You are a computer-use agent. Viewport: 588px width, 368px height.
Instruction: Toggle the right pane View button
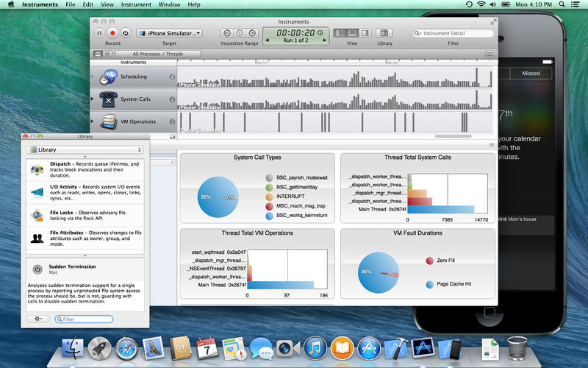pos(365,33)
